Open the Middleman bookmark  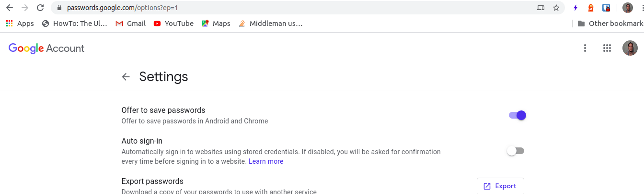(x=270, y=24)
